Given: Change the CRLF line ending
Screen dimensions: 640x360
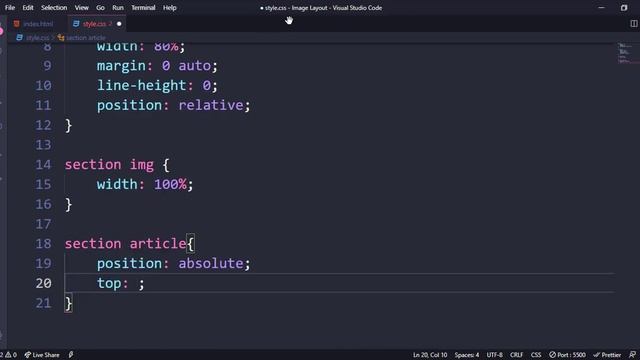Looking at the screenshot, I should [516, 355].
